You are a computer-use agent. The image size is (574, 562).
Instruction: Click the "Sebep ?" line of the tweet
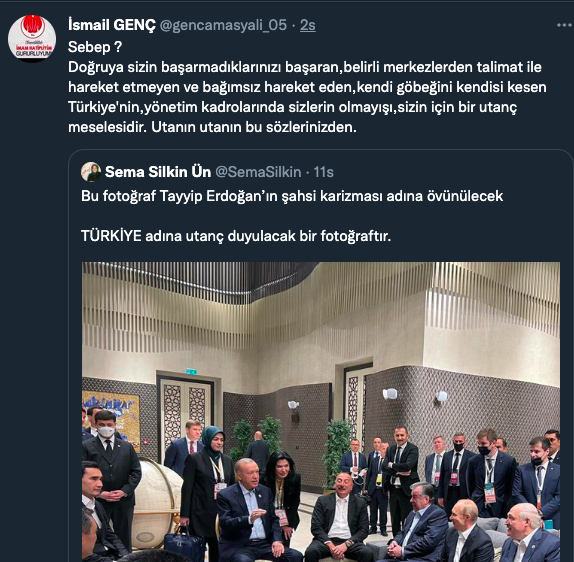[x=95, y=47]
